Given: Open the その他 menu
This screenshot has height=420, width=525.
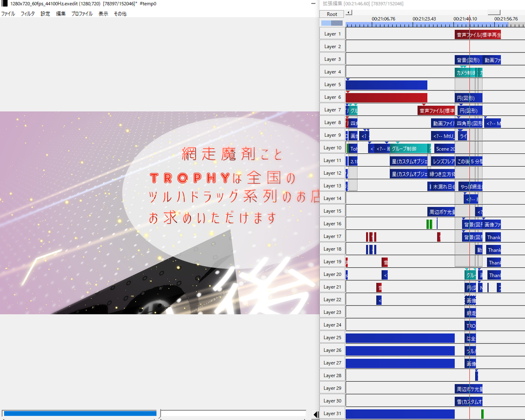Looking at the screenshot, I should [x=120, y=14].
